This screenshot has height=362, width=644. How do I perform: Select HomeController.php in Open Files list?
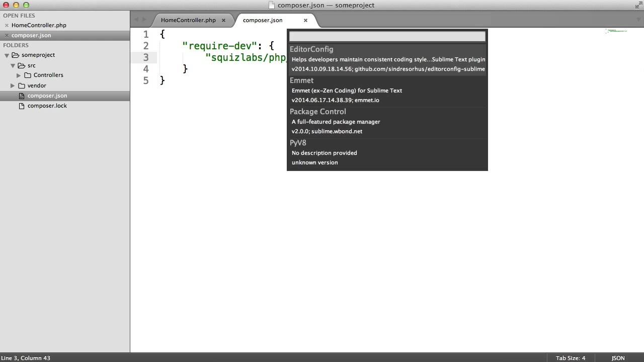[x=39, y=25]
